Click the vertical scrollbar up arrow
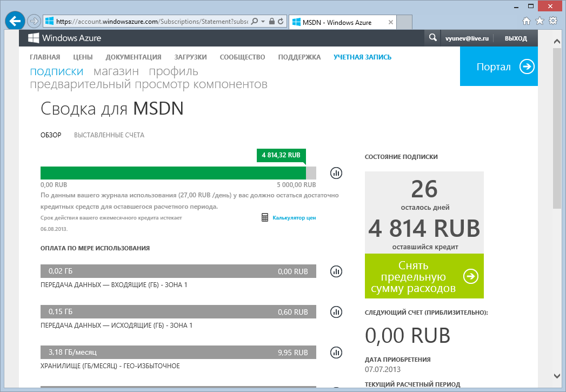 click(557, 42)
